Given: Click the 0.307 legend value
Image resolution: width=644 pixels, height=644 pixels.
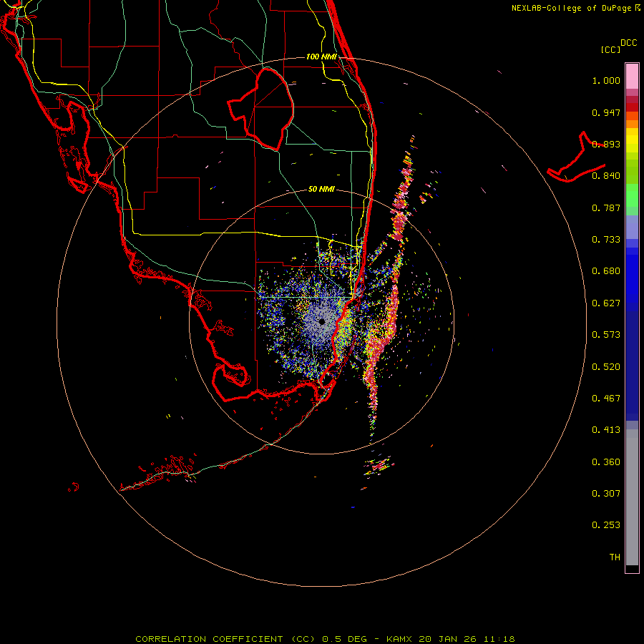Looking at the screenshot, I should (x=606, y=494).
